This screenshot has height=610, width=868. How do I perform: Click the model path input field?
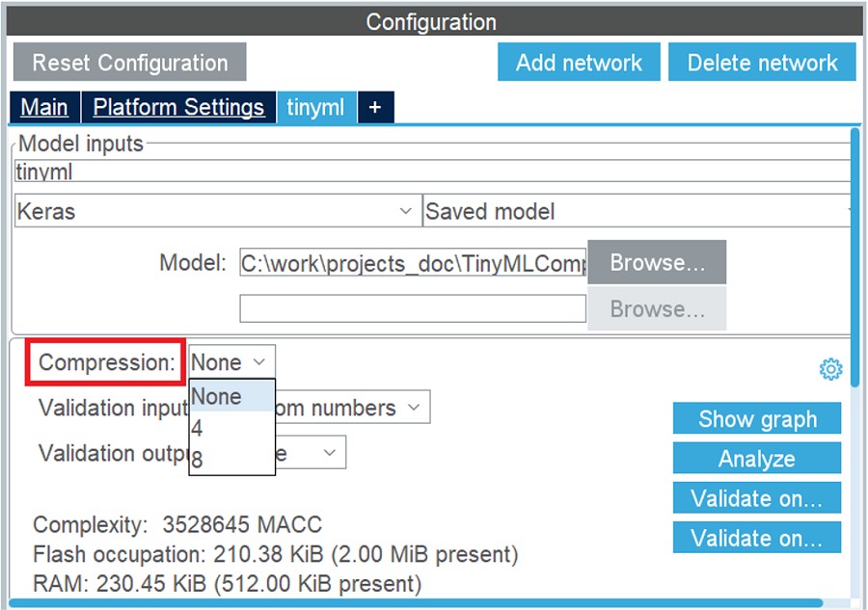tap(413, 263)
